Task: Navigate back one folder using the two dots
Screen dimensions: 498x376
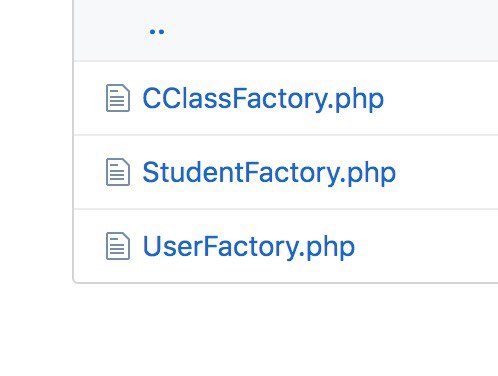Action: click(x=157, y=32)
